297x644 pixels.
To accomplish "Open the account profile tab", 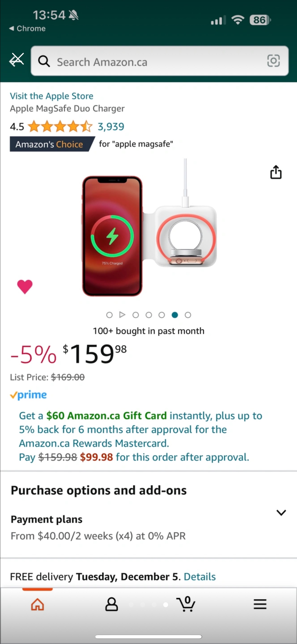I will pos(111,605).
